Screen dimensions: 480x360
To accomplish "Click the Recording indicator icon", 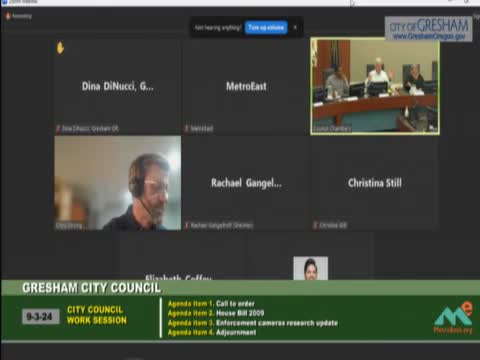I will coord(8,16).
